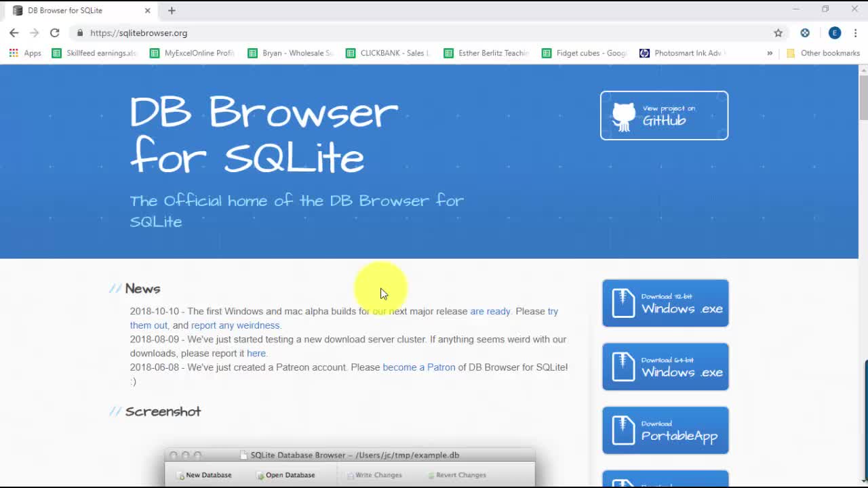Click the browser back arrow
The image size is (868, 488).
pos(14,33)
